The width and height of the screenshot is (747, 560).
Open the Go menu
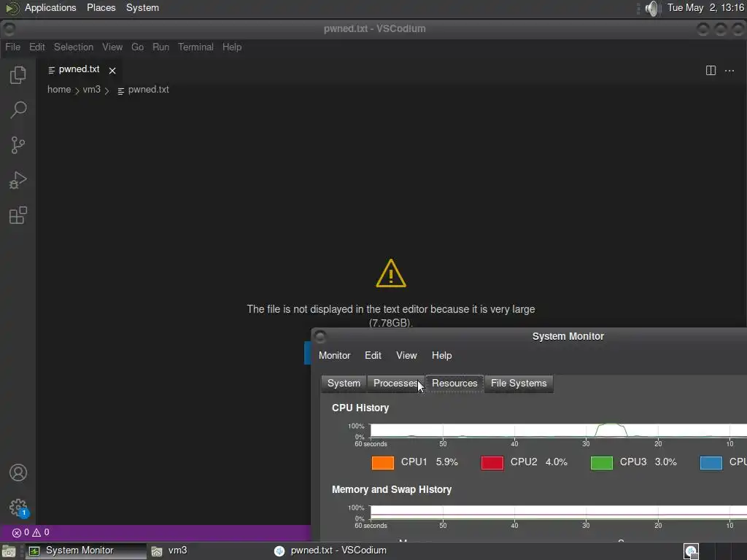(x=137, y=47)
